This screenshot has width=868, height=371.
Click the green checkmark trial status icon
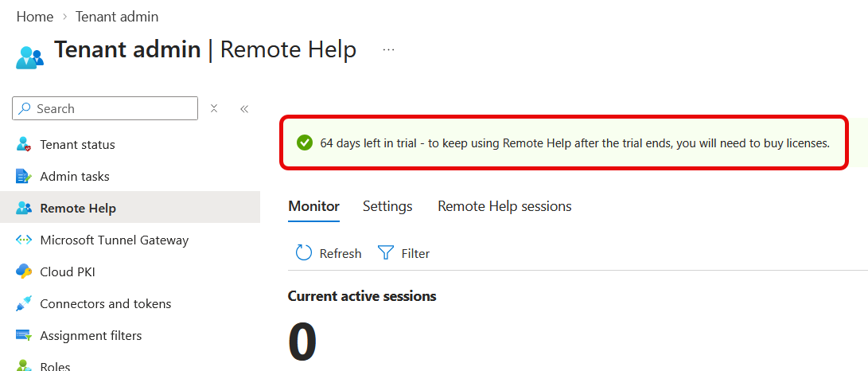305,143
